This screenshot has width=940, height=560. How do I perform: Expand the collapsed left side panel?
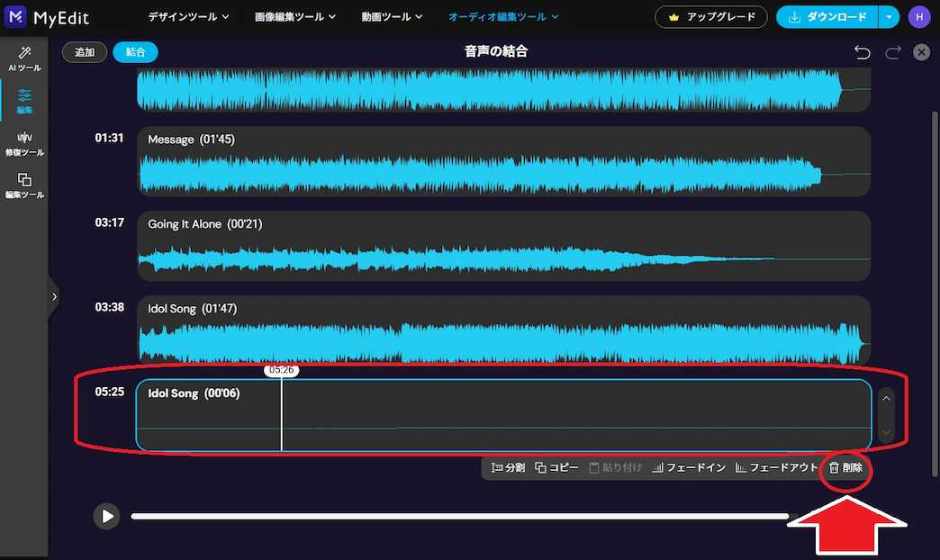click(54, 296)
